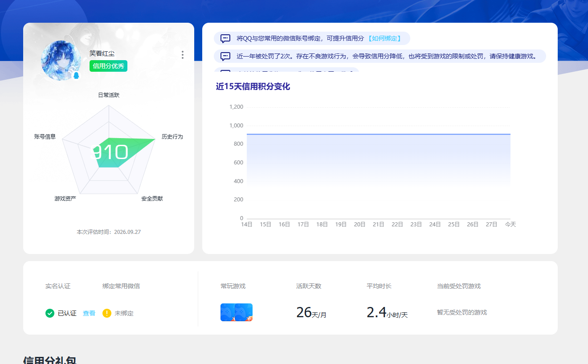Click the 14日 label on chart axis

tap(247, 225)
